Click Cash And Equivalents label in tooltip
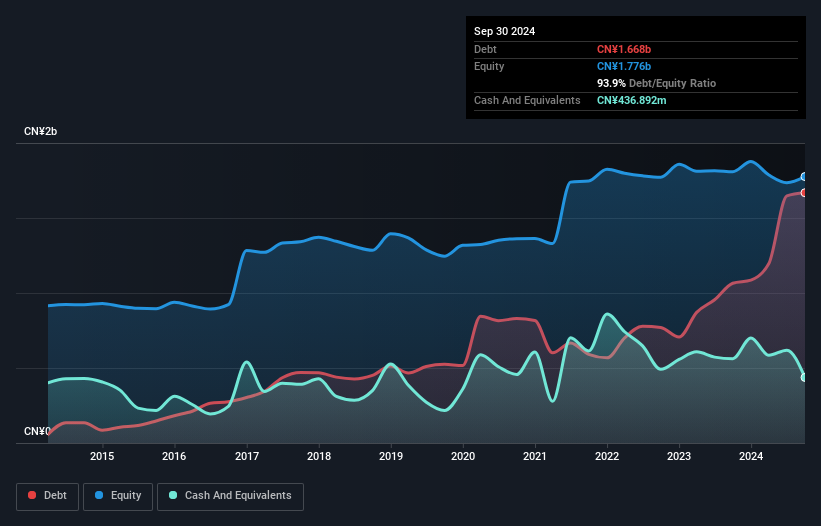The width and height of the screenshot is (821, 526). (x=527, y=100)
